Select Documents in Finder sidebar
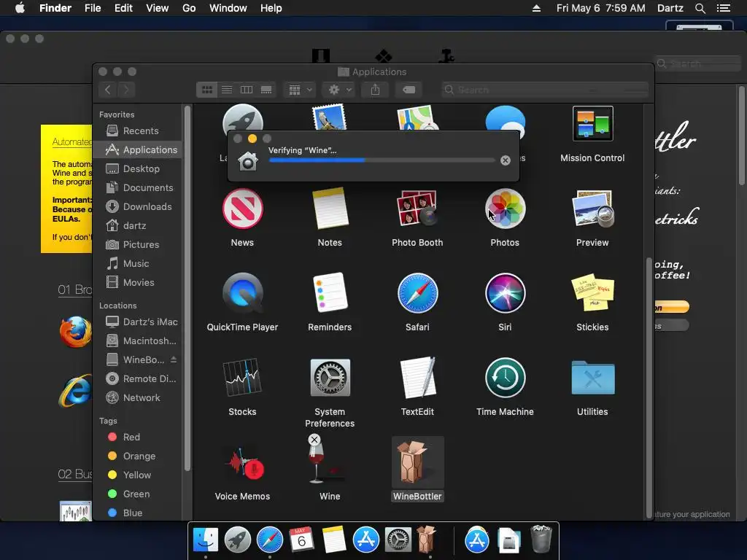747x560 pixels. click(138, 187)
